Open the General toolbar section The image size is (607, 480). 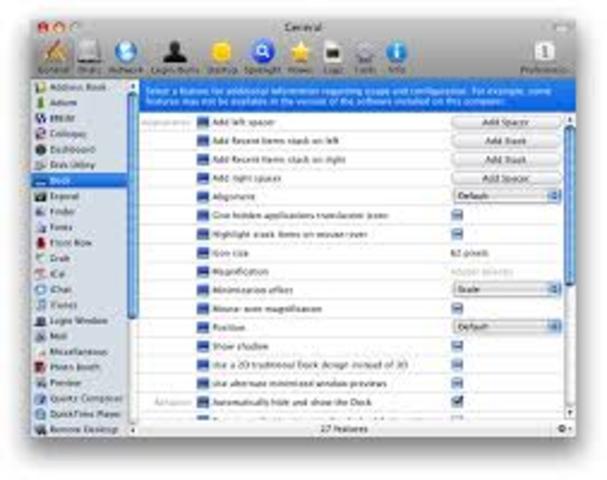pos(54,57)
